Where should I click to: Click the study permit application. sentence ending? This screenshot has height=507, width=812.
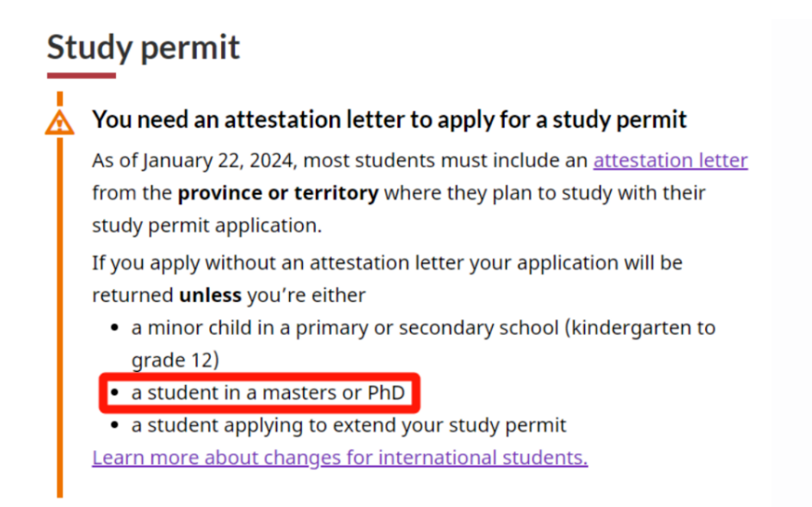click(x=207, y=226)
